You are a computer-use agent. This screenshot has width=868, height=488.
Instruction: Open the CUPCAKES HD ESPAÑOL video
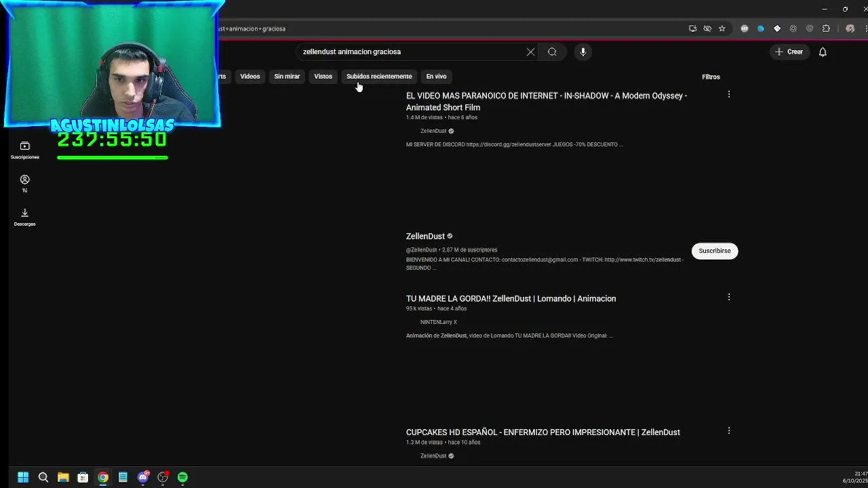(542, 432)
